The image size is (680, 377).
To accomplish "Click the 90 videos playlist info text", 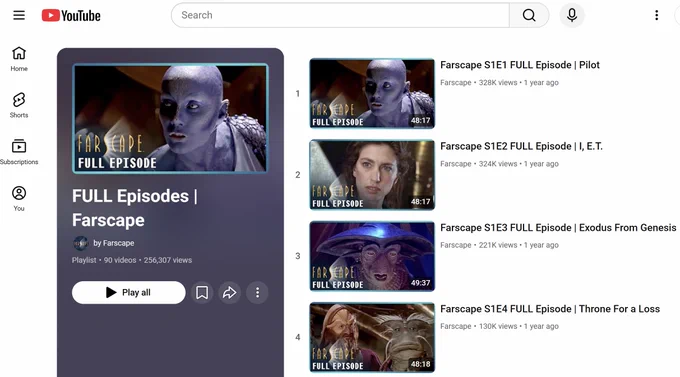I will coord(120,260).
